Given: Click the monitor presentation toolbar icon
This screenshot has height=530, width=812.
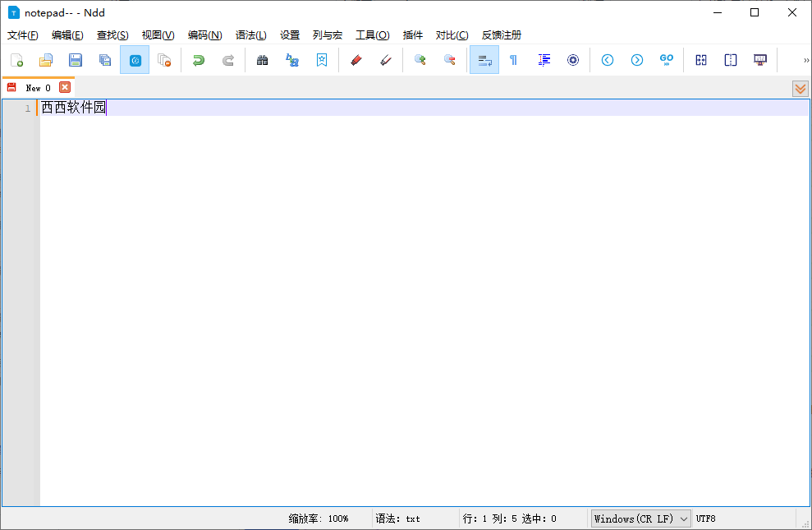Looking at the screenshot, I should 760,60.
